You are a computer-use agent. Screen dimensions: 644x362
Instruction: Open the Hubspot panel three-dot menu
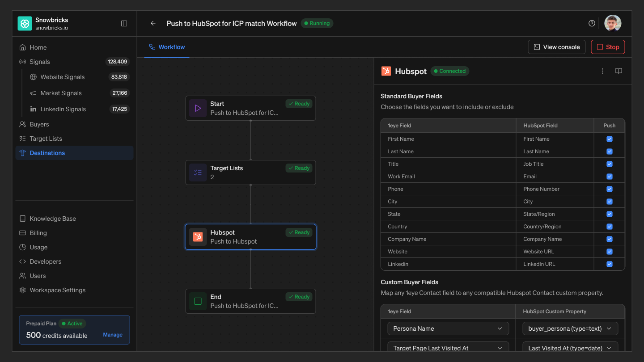(602, 71)
